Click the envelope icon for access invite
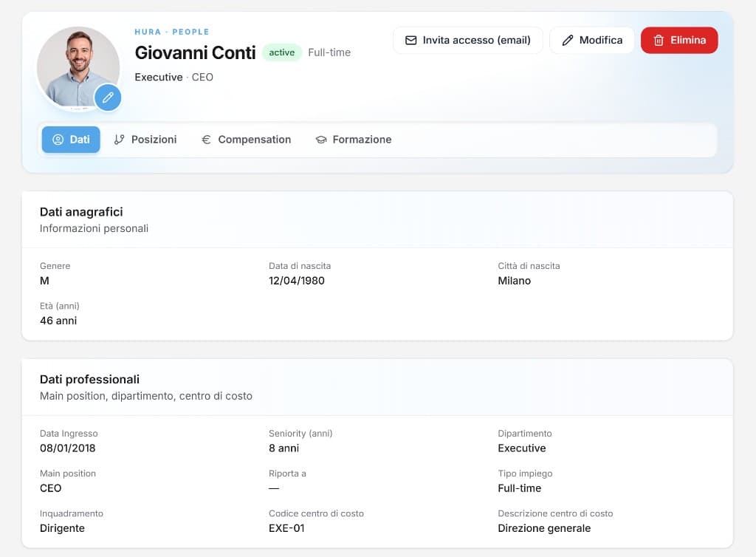 [x=411, y=41]
